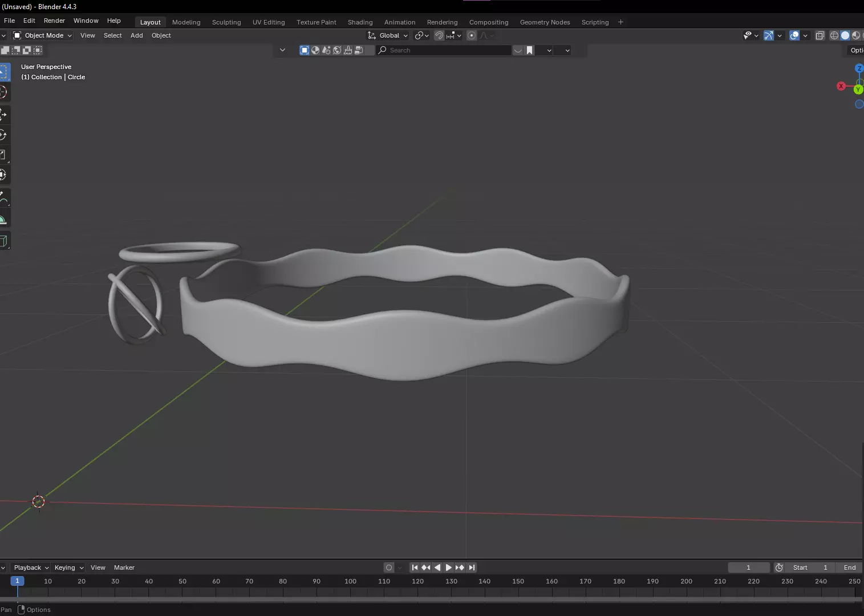Image resolution: width=864 pixels, height=616 pixels.
Task: Jump to the timeline end frame
Action: tap(472, 568)
